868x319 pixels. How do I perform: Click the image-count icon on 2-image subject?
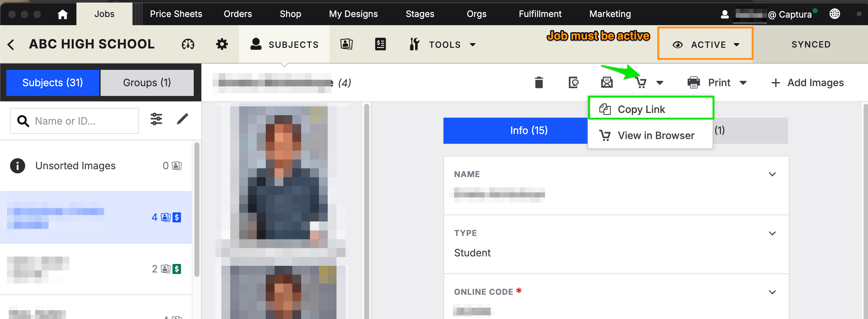coord(166,269)
